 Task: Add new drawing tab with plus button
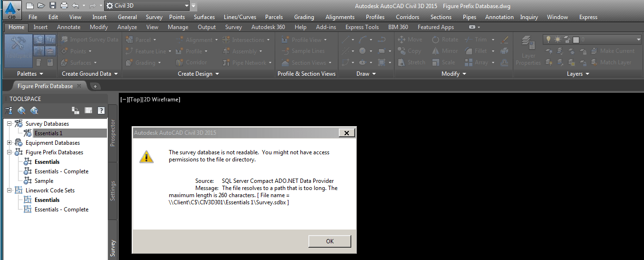pyautogui.click(x=95, y=86)
